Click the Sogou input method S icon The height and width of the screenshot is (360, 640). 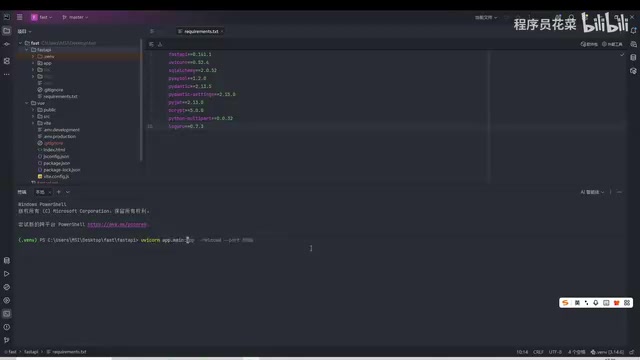click(x=565, y=302)
